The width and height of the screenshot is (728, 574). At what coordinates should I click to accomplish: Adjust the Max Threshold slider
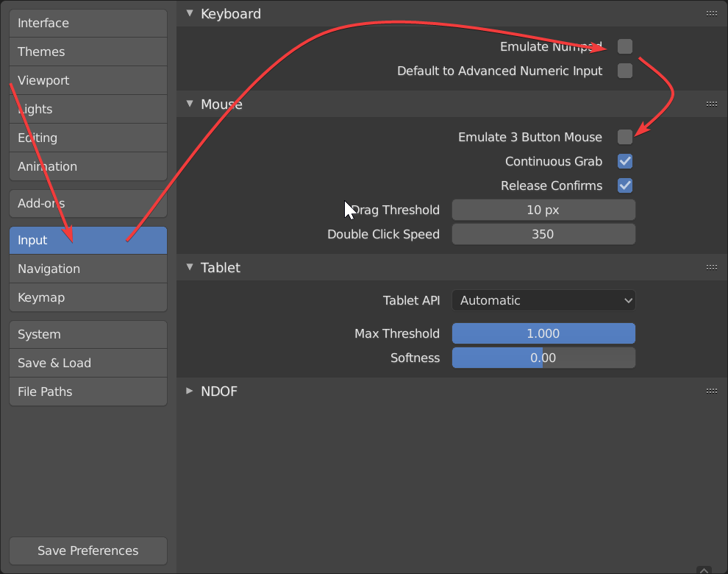(543, 333)
